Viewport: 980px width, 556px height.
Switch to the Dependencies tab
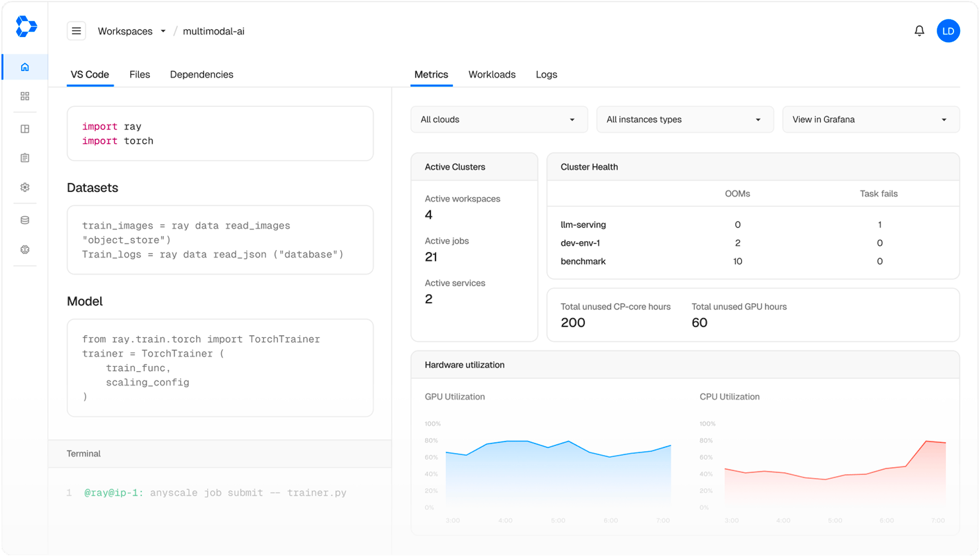[x=201, y=75]
